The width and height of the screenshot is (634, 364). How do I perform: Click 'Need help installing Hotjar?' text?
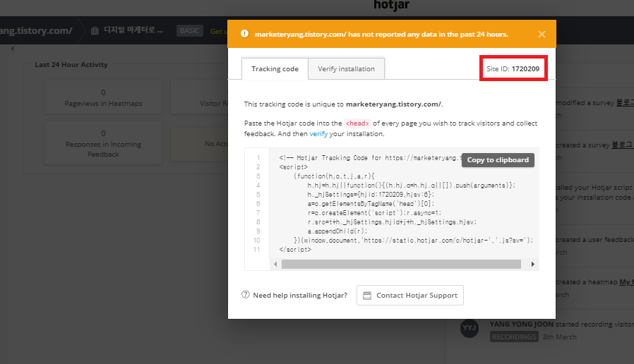point(300,296)
